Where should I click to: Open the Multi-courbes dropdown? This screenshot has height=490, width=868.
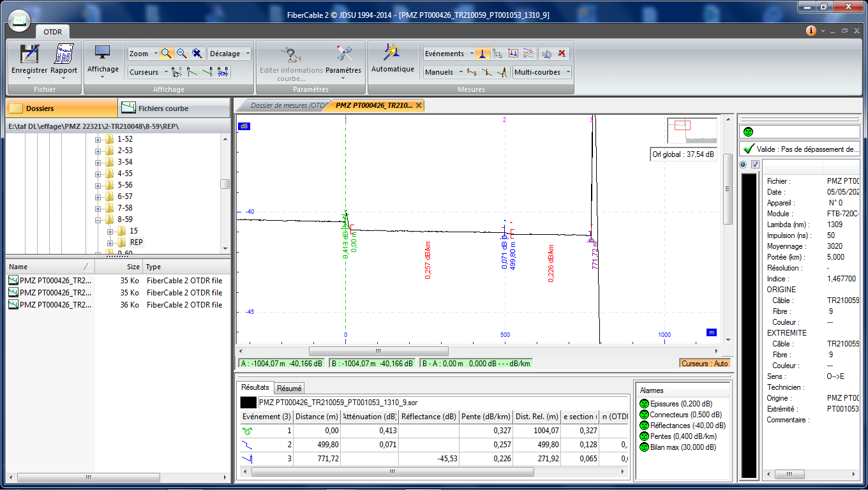click(542, 72)
